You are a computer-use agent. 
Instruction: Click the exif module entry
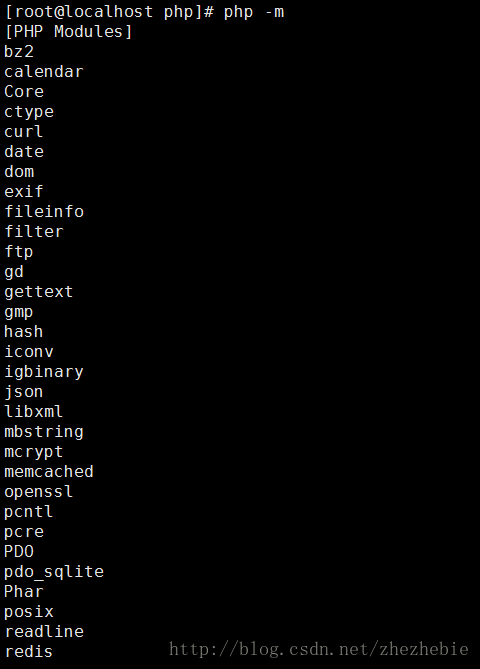[23, 192]
